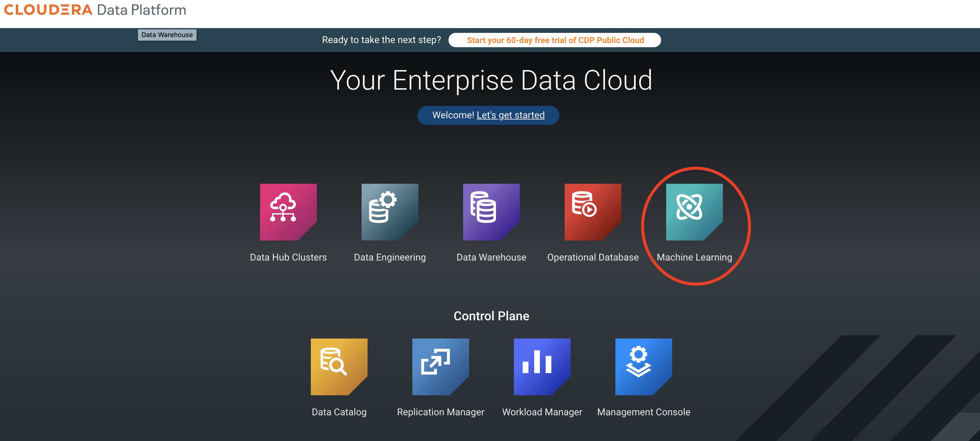Screen dimensions: 980x441
Task: Open the Replication Manager tile icon
Action: (440, 366)
